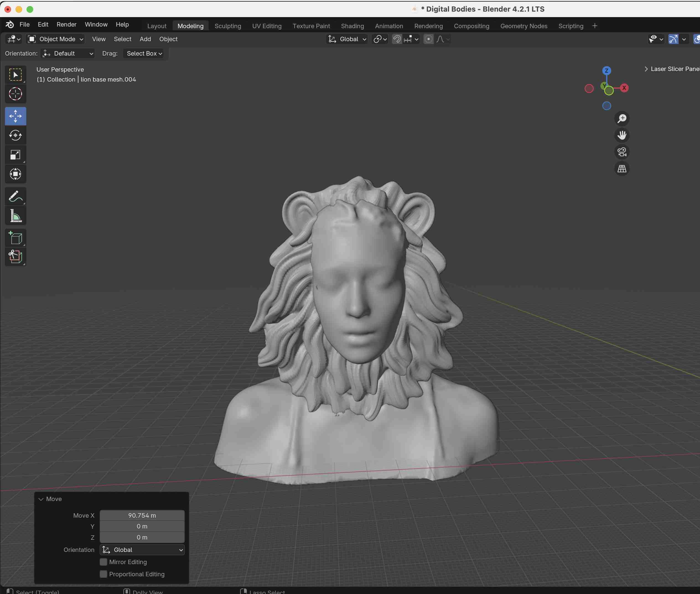Click the zoom magnifier viewport icon
The width and height of the screenshot is (700, 594).
[622, 119]
